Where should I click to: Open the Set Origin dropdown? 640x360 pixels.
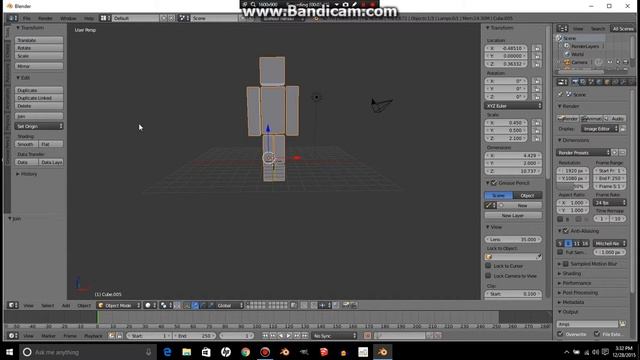pyautogui.click(x=39, y=126)
